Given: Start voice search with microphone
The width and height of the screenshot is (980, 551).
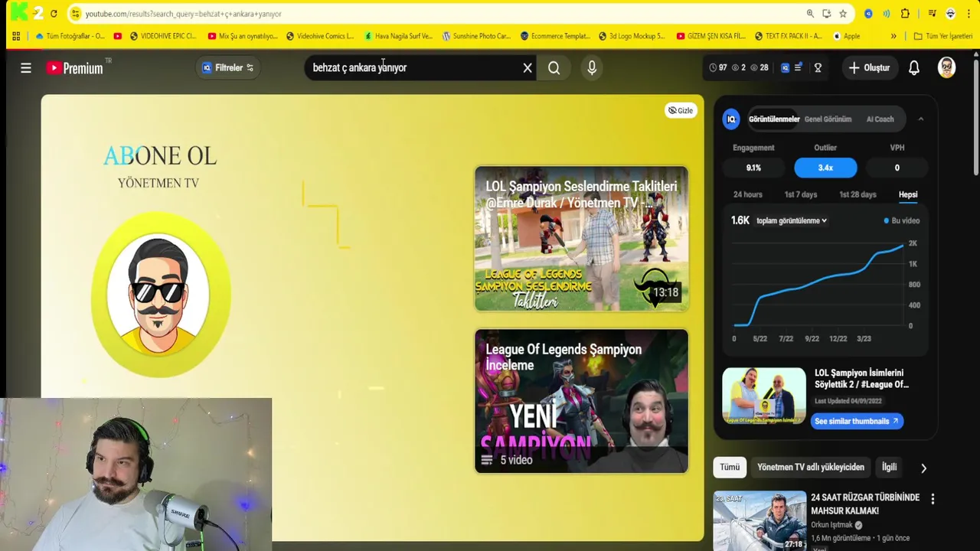Looking at the screenshot, I should [x=592, y=68].
